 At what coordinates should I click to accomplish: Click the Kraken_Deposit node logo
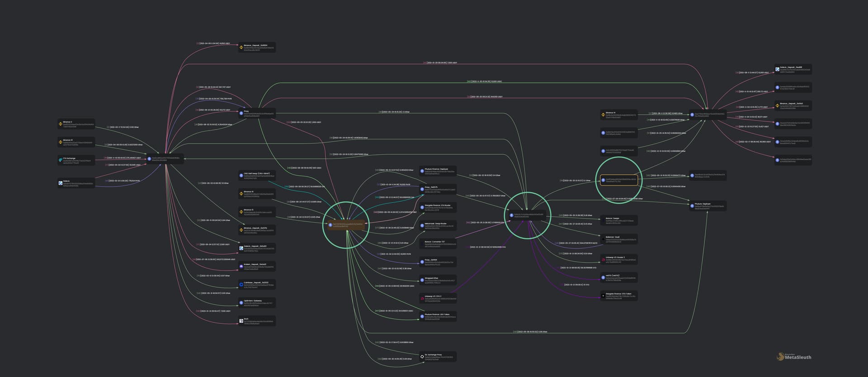coord(241,266)
